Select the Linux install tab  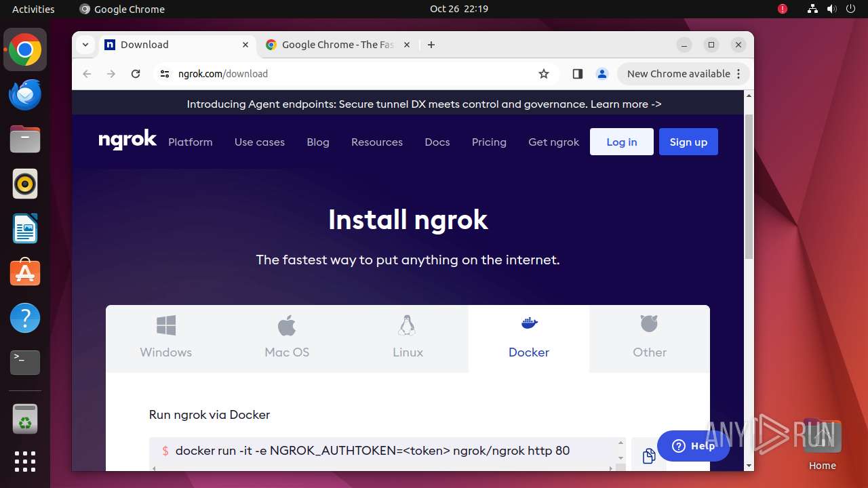click(x=408, y=338)
